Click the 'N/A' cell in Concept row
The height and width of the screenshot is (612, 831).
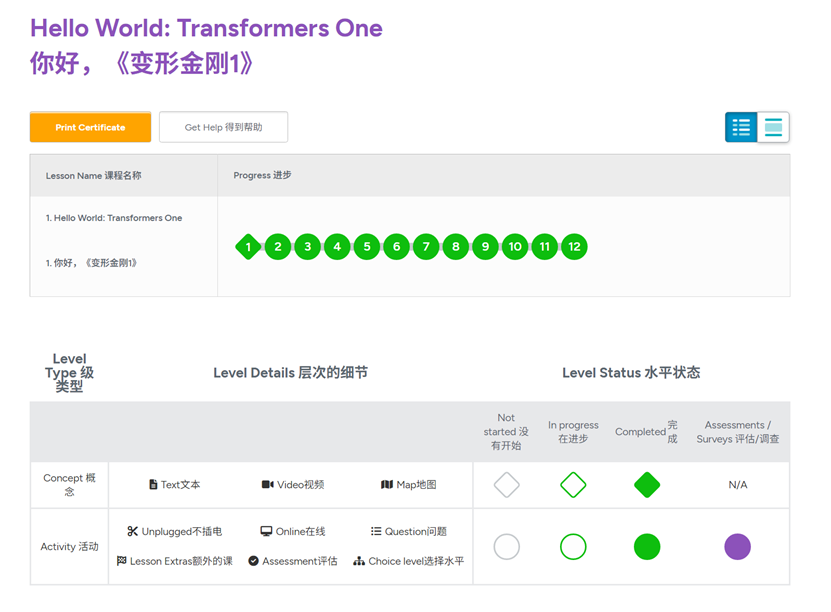tap(738, 484)
